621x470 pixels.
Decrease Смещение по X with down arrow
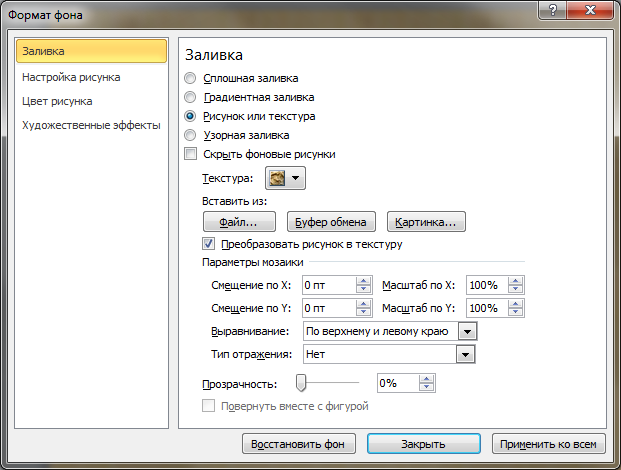(x=364, y=289)
